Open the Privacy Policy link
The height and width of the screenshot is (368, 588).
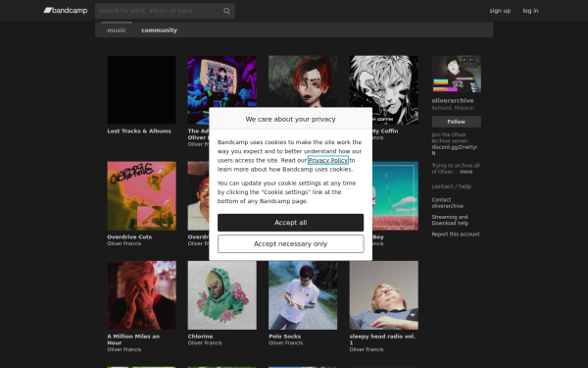(328, 160)
